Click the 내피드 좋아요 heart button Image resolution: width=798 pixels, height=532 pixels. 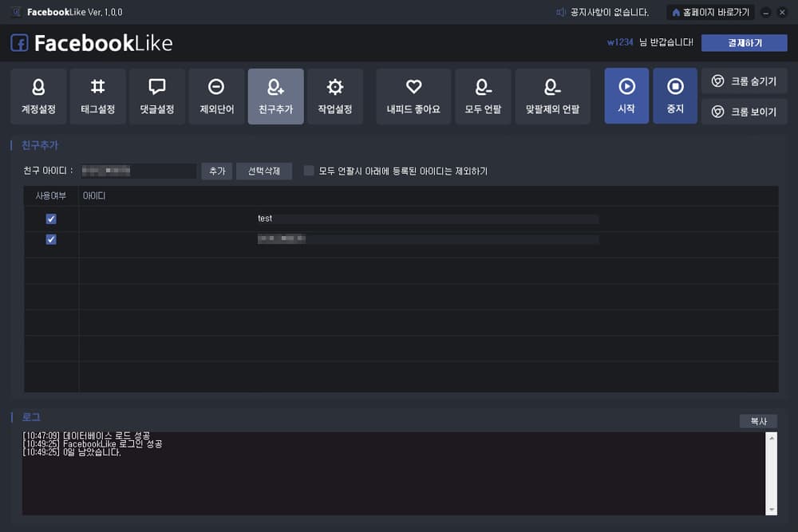click(x=413, y=97)
